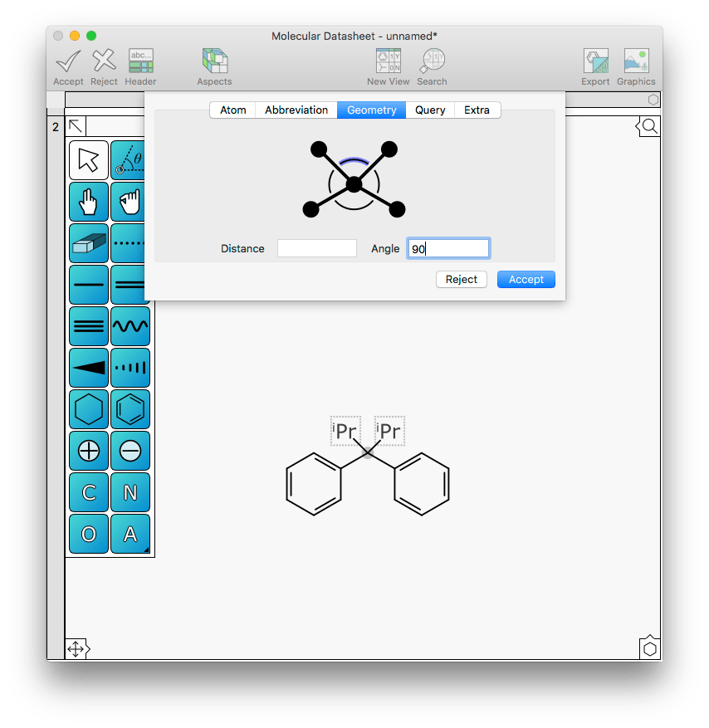Choose the wavy bond tool

pos(130,326)
